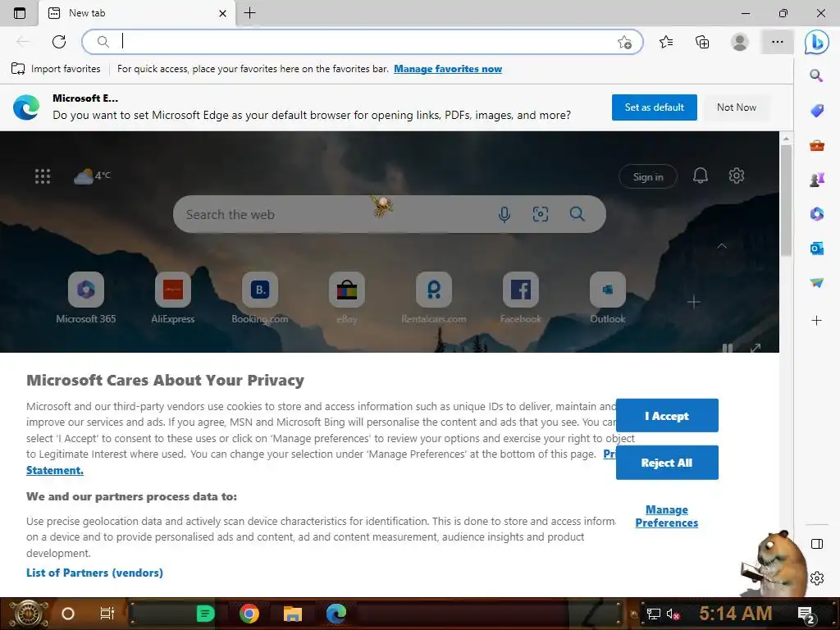Accept cookies with I Accept

tap(667, 416)
